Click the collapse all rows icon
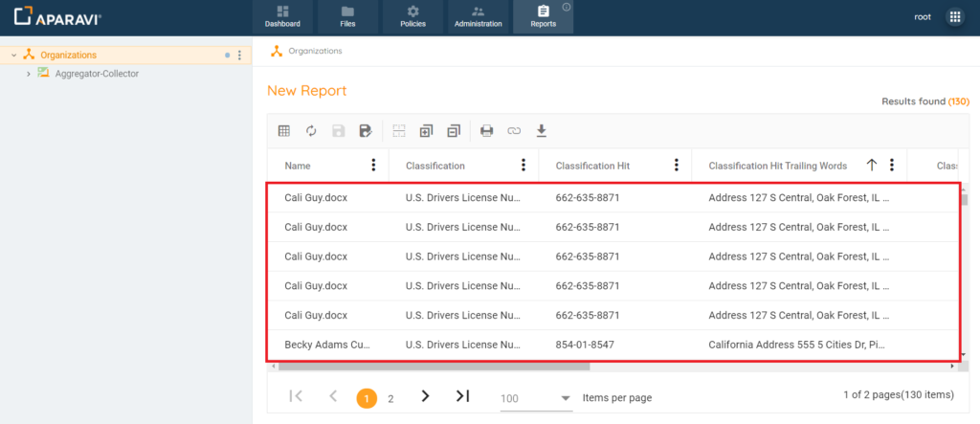Image resolution: width=980 pixels, height=424 pixels. pos(453,131)
